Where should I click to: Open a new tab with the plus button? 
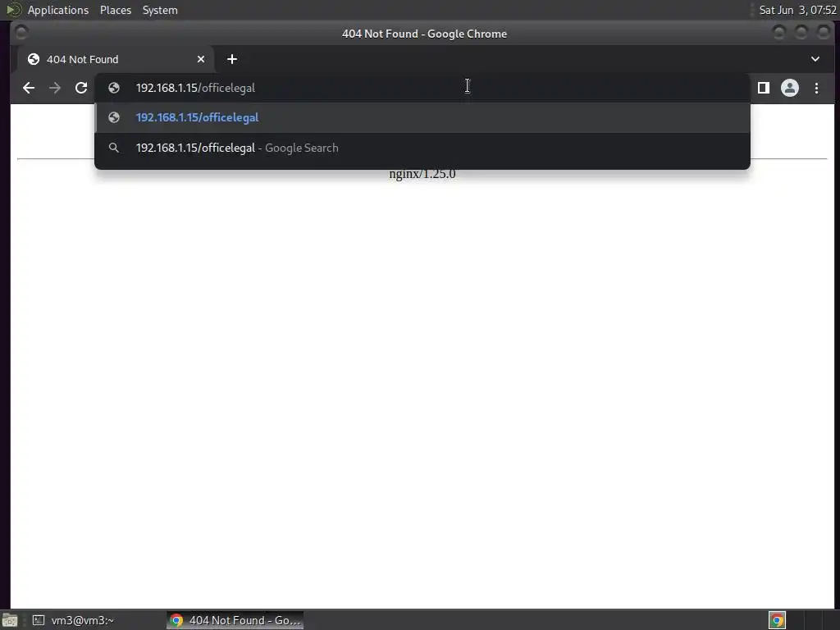point(232,59)
